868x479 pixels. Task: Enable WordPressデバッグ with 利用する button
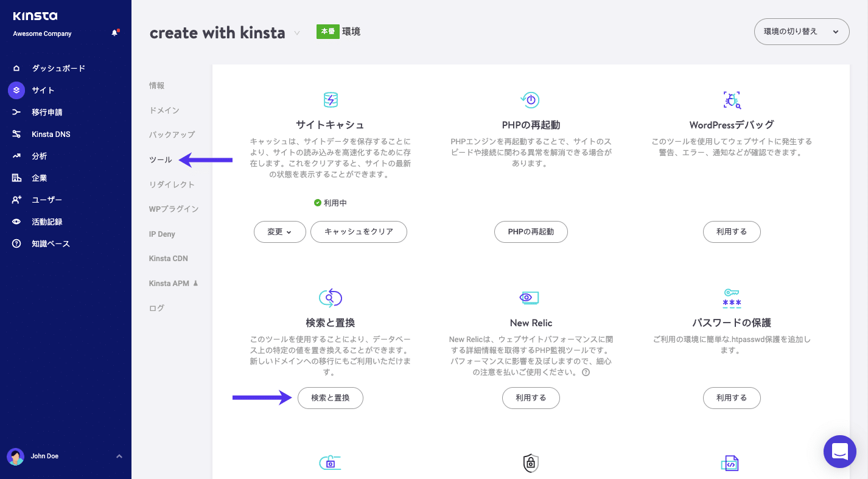click(732, 232)
